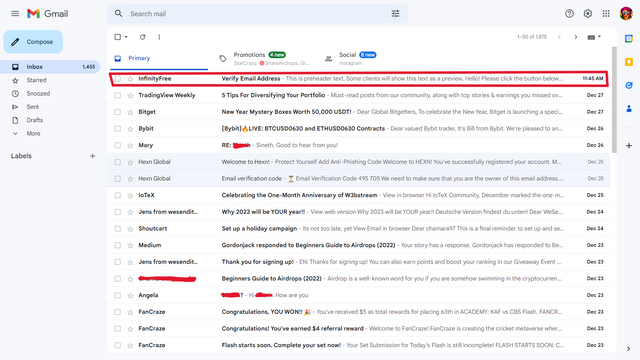Open 5 Tips For Diversifying Your Portfolio email
640x360 pixels.
click(x=359, y=95)
